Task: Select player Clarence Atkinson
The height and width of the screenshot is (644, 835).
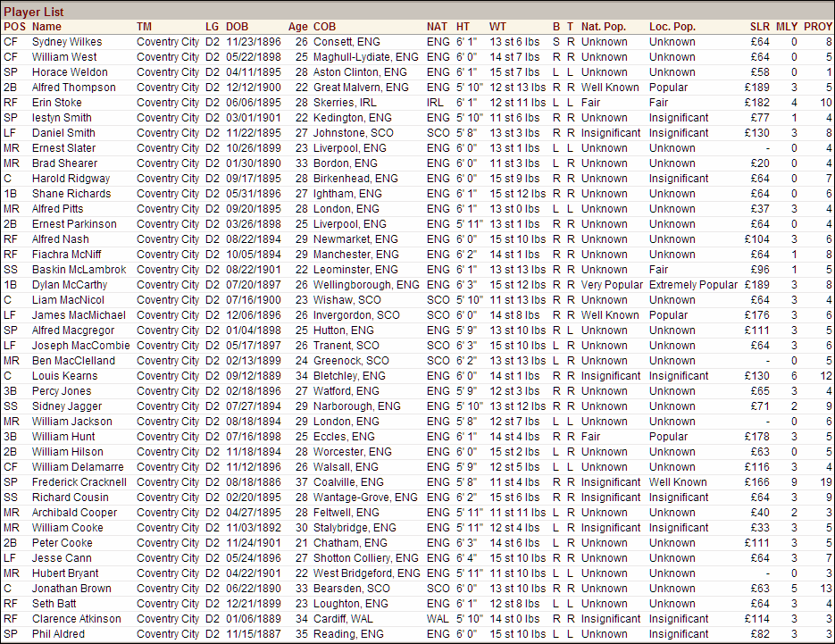Action: 76,619
